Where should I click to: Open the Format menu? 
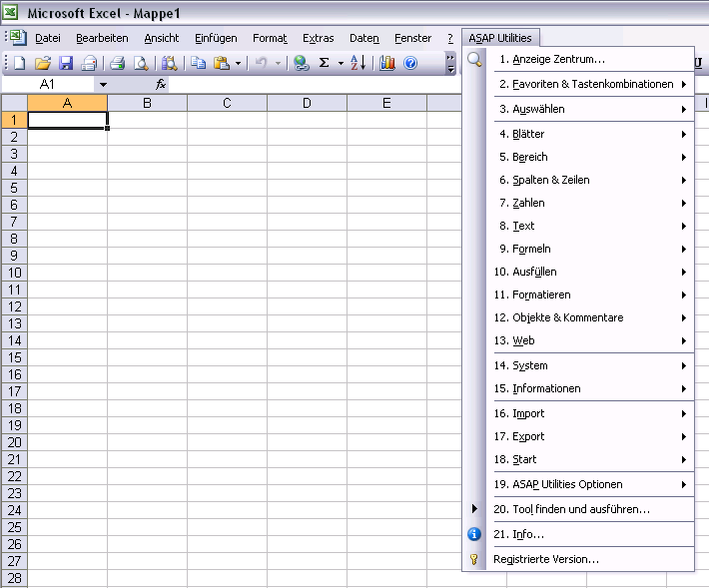pyautogui.click(x=270, y=38)
